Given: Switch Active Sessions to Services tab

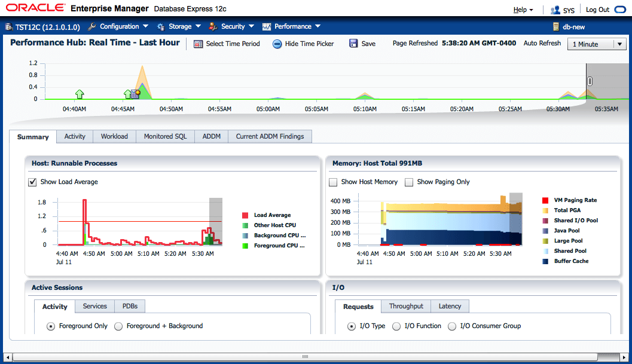Looking at the screenshot, I should 94,306.
